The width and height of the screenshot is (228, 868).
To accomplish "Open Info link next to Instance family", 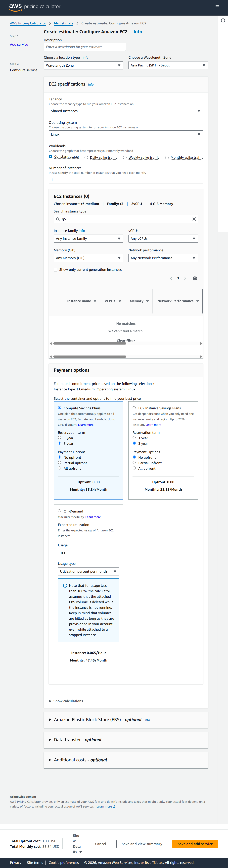I will 82,231.
